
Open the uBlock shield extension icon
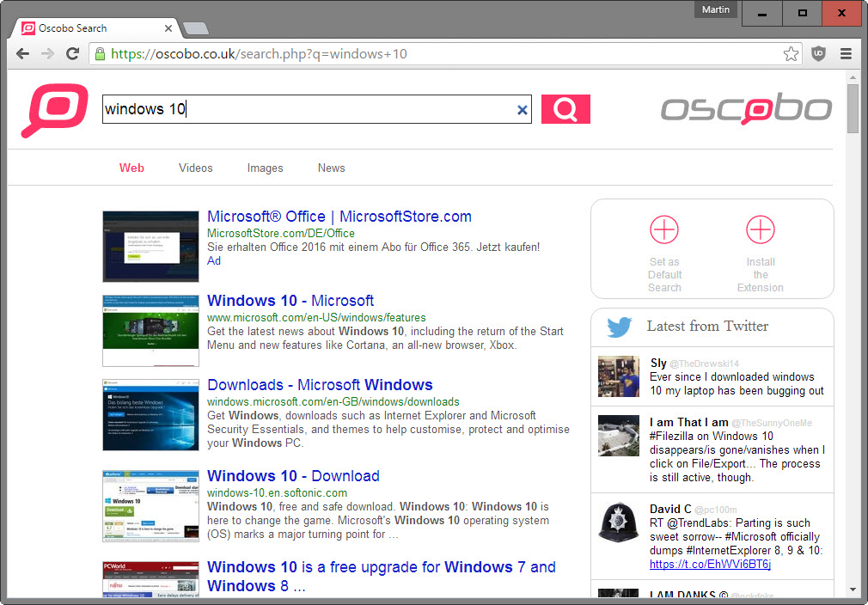[819, 53]
